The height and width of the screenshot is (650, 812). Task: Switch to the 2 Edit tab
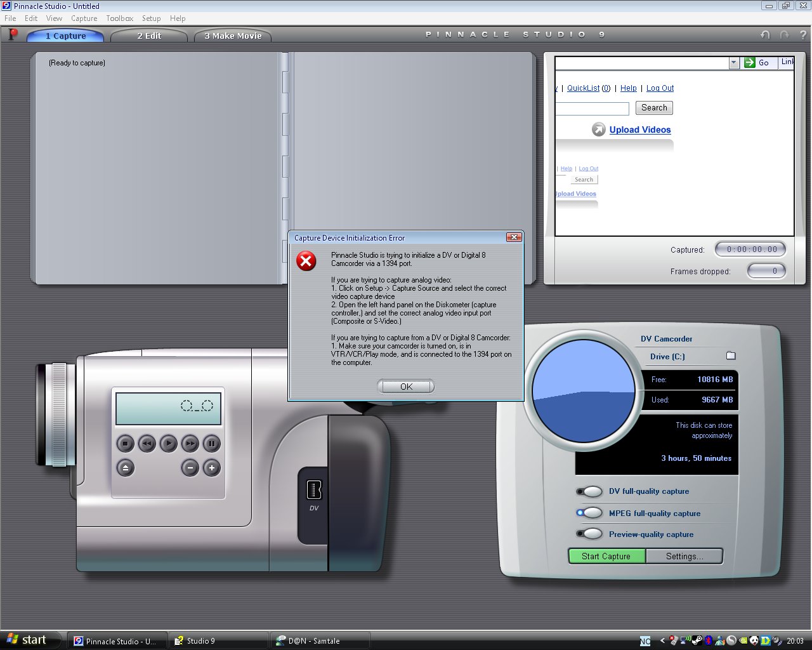point(149,36)
